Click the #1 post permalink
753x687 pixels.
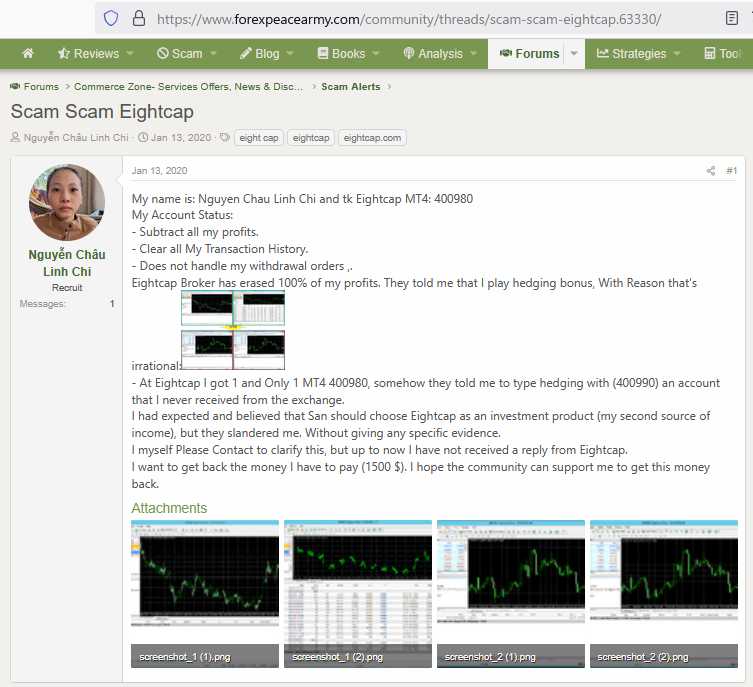pyautogui.click(x=731, y=170)
